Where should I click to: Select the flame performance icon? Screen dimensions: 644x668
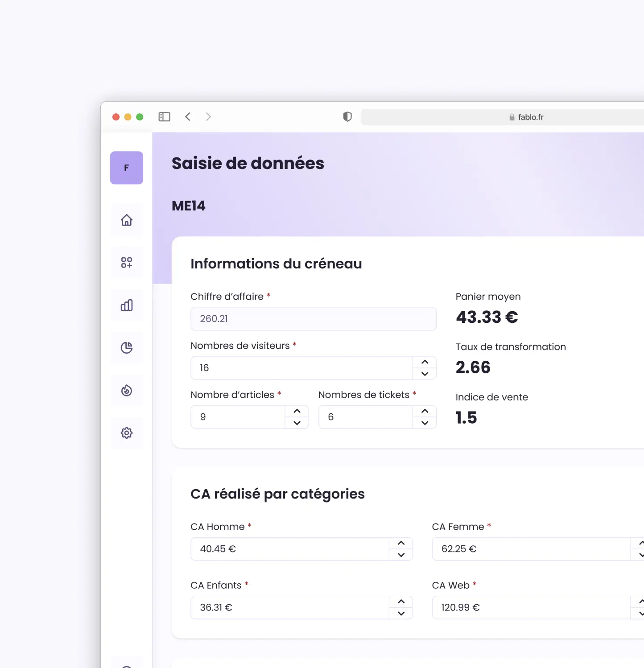point(127,390)
